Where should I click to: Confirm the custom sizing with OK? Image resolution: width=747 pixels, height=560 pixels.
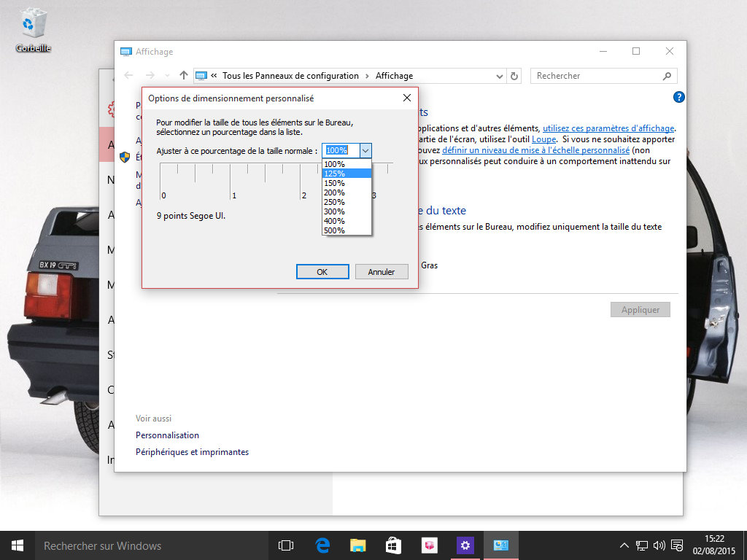pos(322,272)
